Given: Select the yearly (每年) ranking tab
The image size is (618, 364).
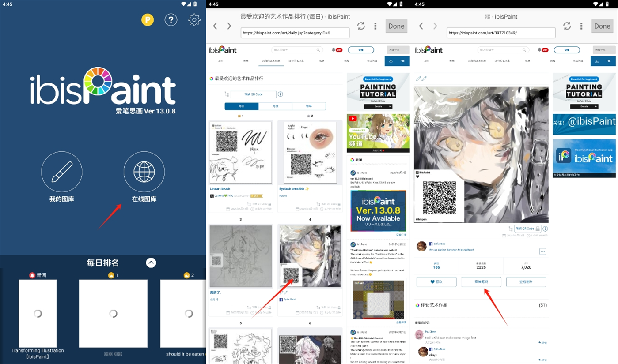Looking at the screenshot, I should (309, 106).
